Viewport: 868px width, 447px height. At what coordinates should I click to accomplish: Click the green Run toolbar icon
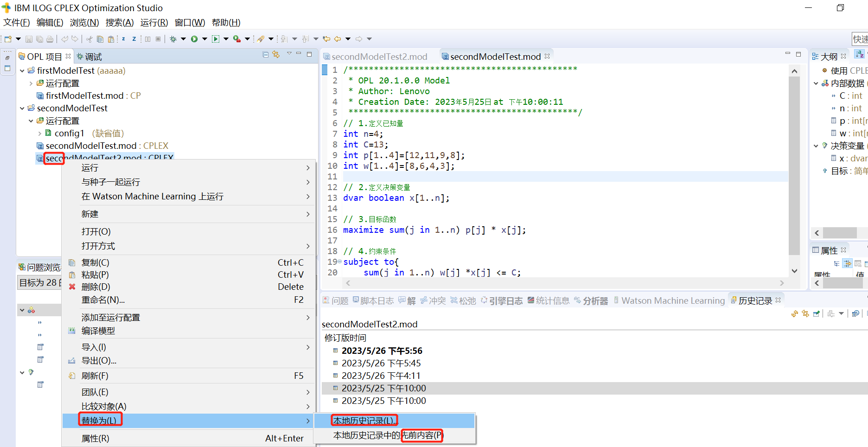pyautogui.click(x=194, y=39)
